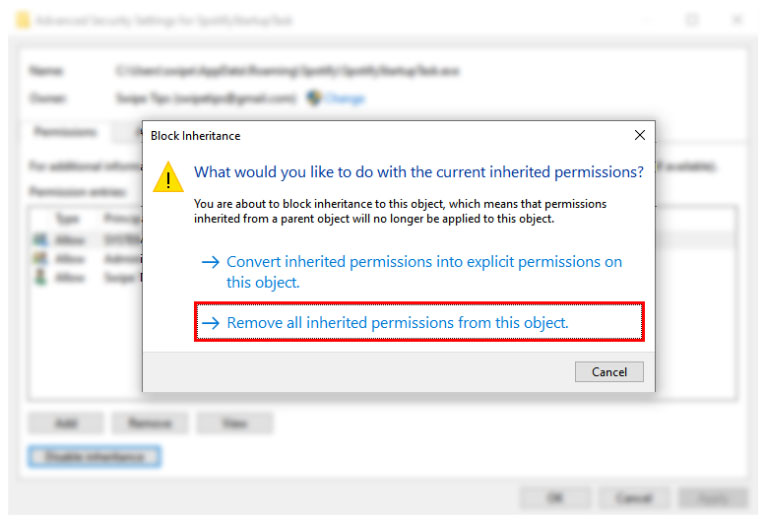Maximize the Advanced Security Settings window
Image resolution: width=767 pixels, height=524 pixels.
691,20
